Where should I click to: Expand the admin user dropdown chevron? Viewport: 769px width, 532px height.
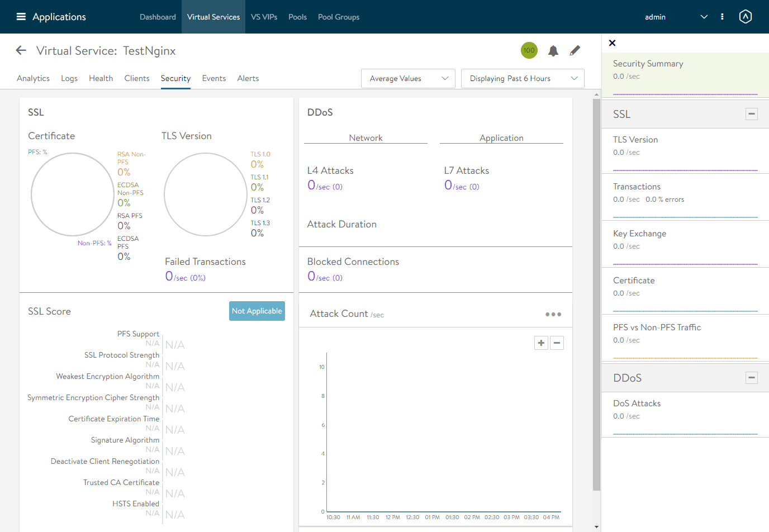tap(704, 17)
